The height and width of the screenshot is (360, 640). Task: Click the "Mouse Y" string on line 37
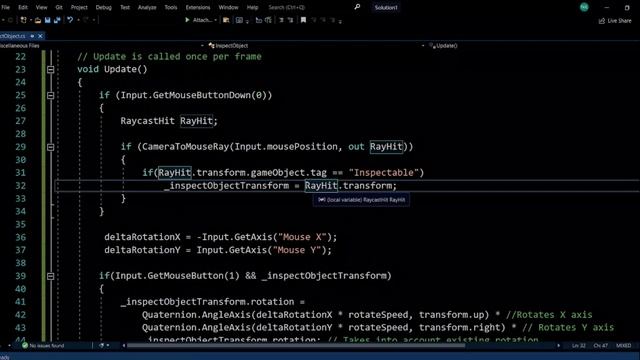(297, 250)
